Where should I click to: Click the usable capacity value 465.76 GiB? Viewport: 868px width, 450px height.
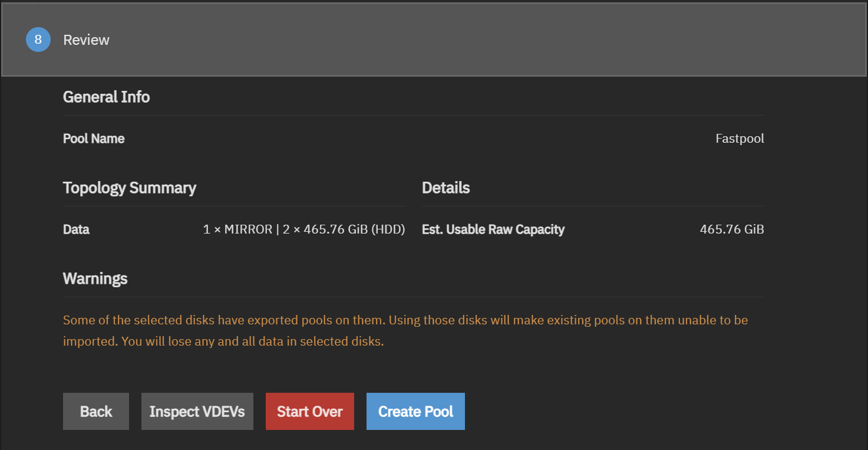pos(732,229)
